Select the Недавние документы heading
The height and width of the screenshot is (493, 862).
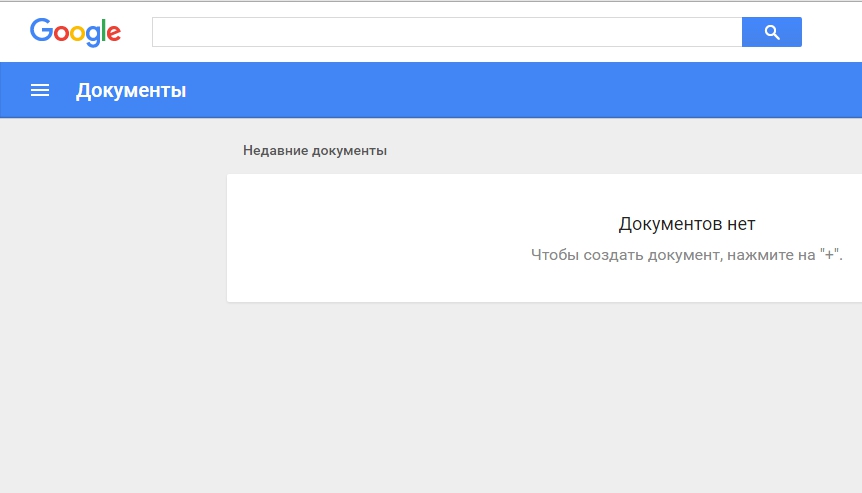tap(315, 151)
